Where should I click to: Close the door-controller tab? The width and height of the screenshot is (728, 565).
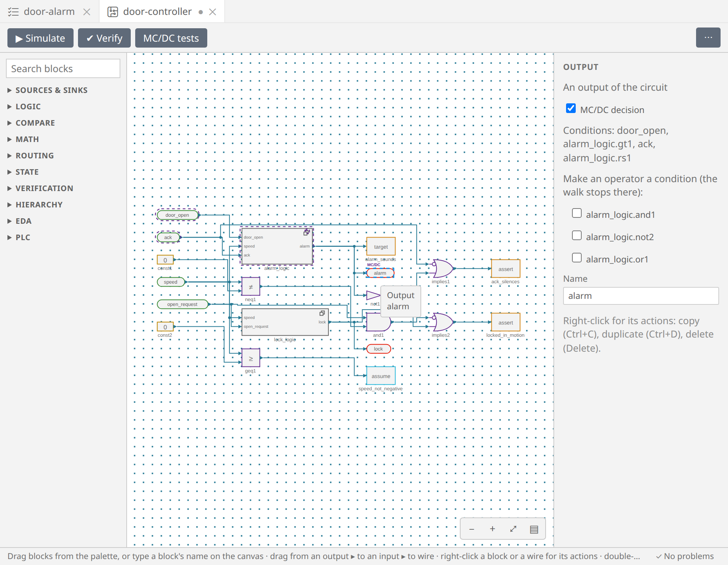(213, 12)
